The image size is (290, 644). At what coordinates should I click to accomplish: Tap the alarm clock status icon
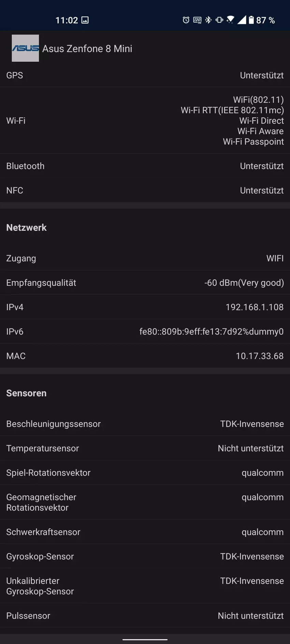coord(186,20)
